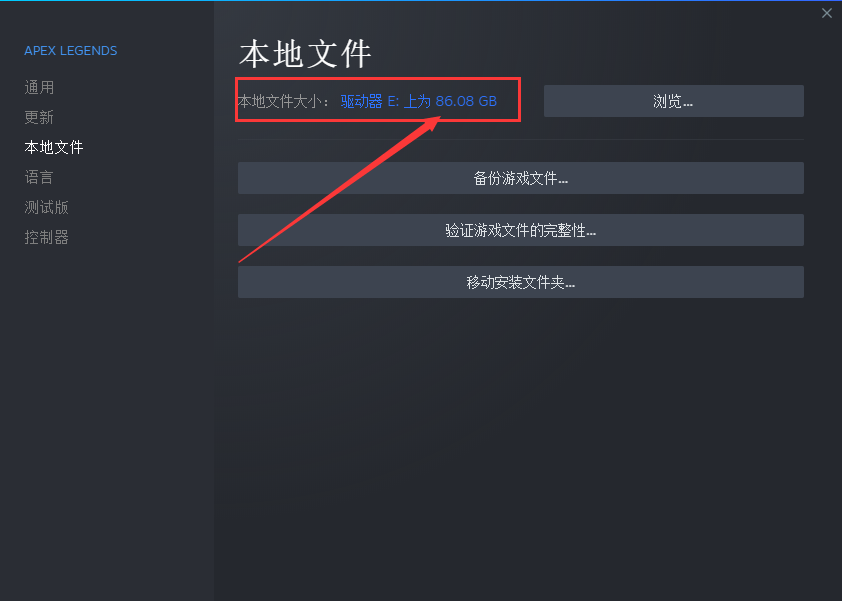Click the 浏览... button

(673, 101)
